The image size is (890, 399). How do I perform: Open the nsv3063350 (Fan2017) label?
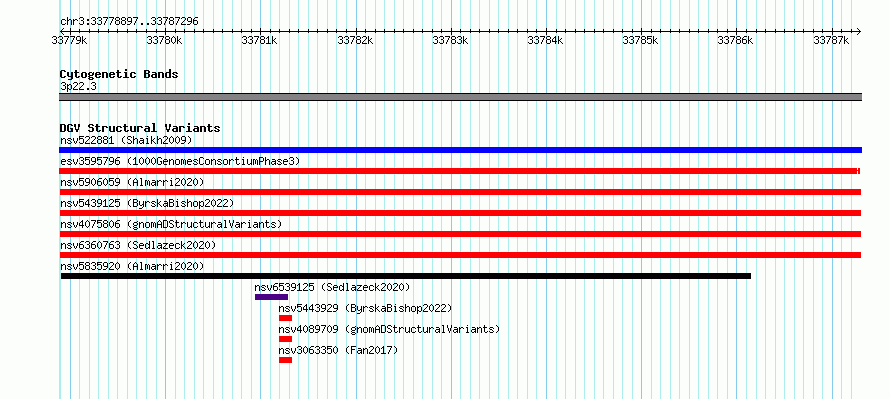pyautogui.click(x=338, y=350)
